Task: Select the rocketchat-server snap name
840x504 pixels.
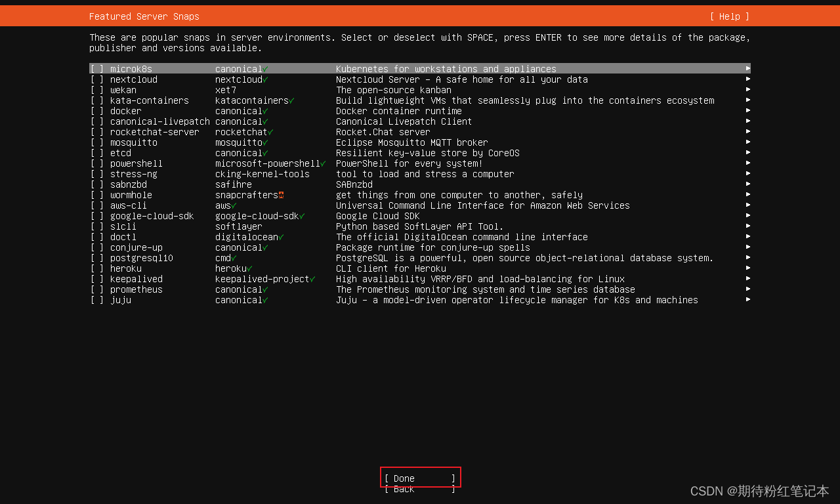Action: pos(155,132)
